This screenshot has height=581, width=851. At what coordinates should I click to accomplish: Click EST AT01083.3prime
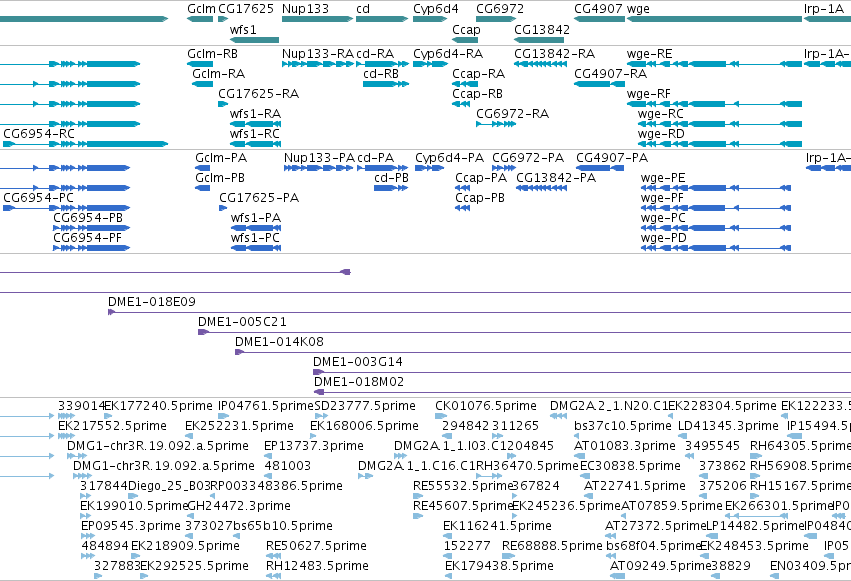coord(625,446)
